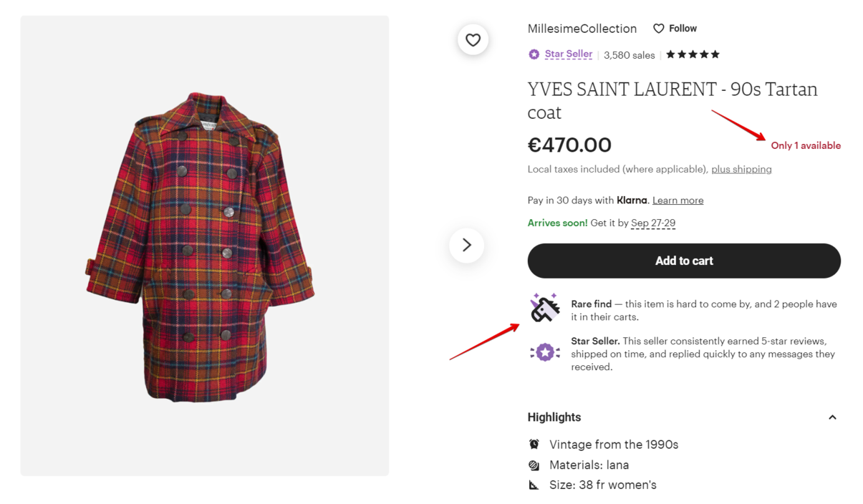Collapse the Highlights section

pos(832,417)
